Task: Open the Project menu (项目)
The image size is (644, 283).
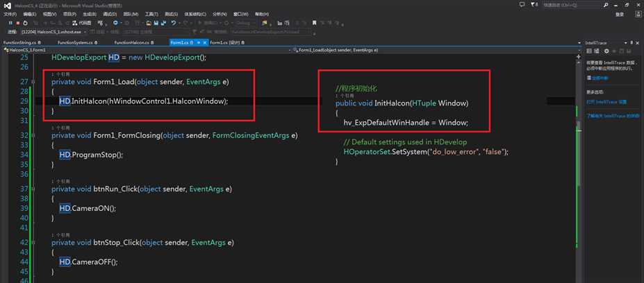Action: pos(69,14)
